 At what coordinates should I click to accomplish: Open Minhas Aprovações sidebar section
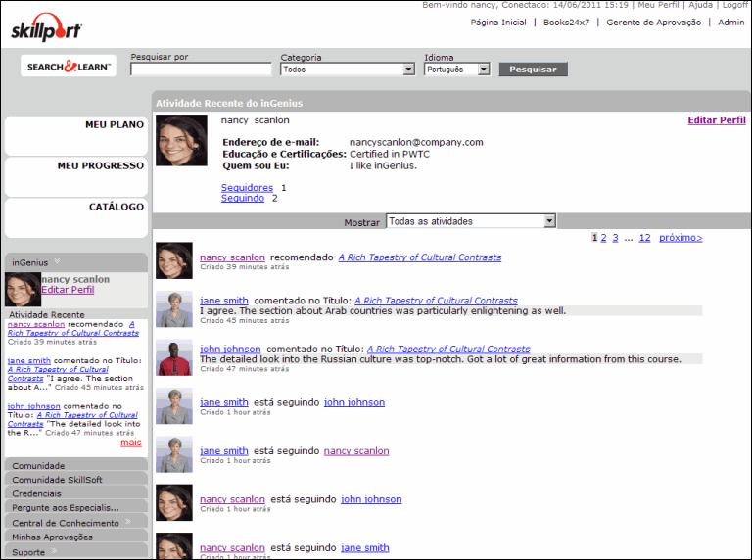tap(76, 537)
